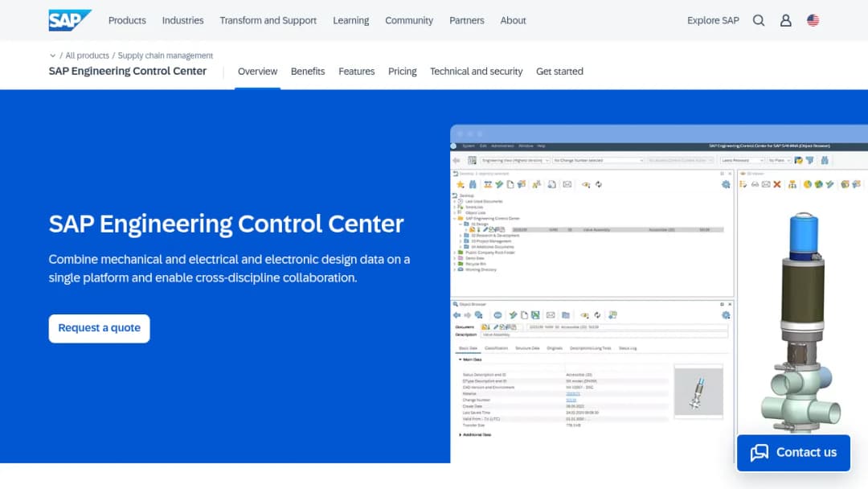Screen dimensions: 868x489
Task: Click the Contact us button
Action: coord(793,453)
